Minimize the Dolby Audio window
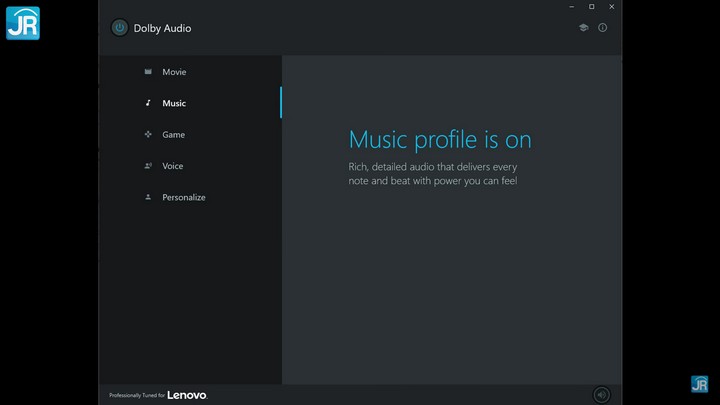The height and width of the screenshot is (405, 720). [x=570, y=7]
